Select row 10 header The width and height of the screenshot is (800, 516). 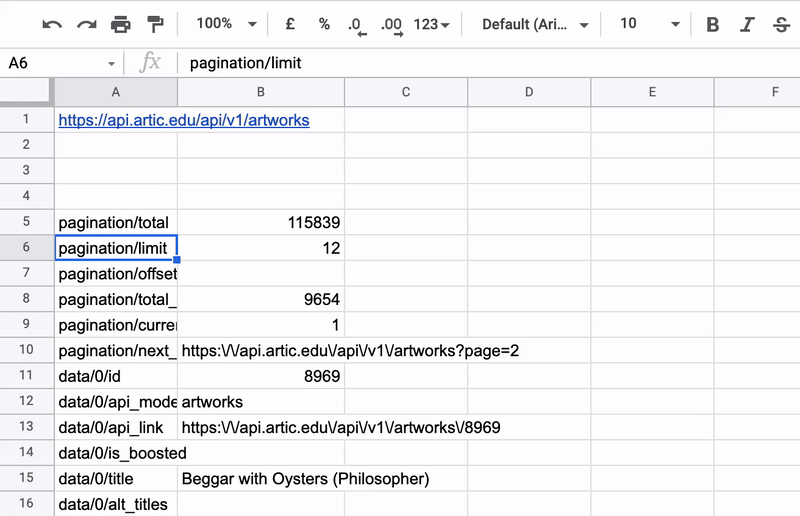(26, 351)
